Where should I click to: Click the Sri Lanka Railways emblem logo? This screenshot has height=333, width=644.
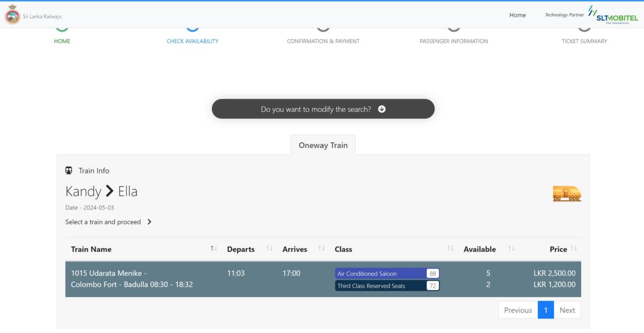click(x=12, y=15)
